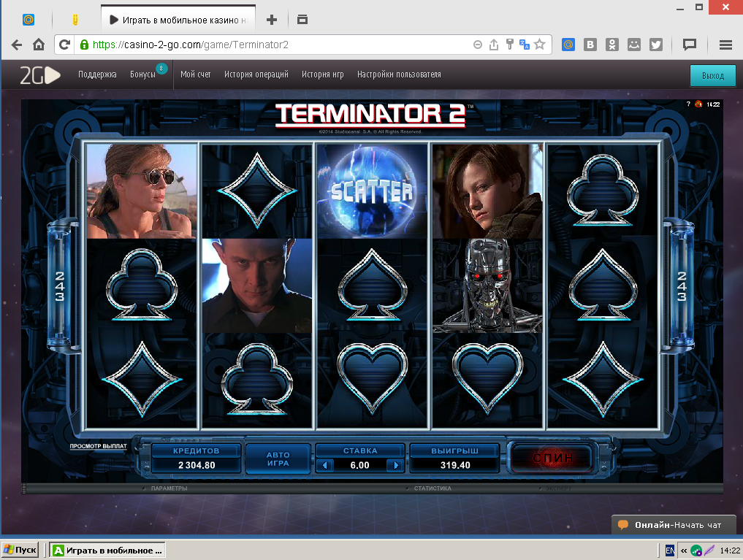The image size is (743, 560).
Task: Click the Sarah Connor symbol on reel one
Action: [142, 191]
